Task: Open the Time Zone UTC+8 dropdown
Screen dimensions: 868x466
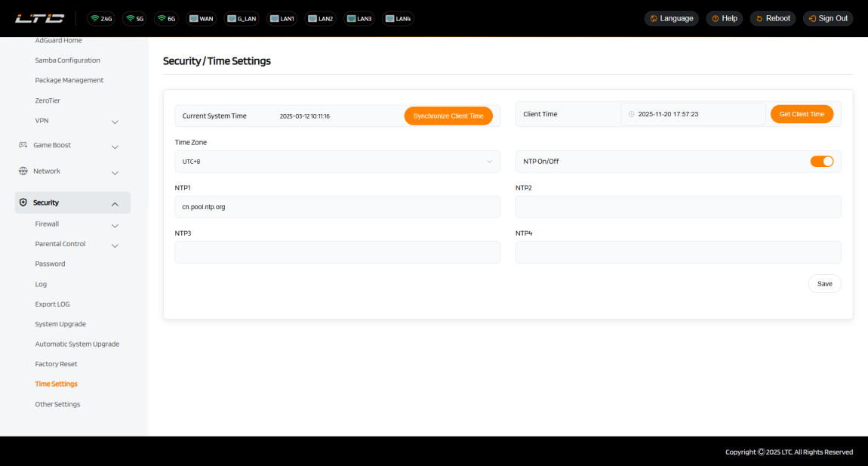Action: (337, 162)
